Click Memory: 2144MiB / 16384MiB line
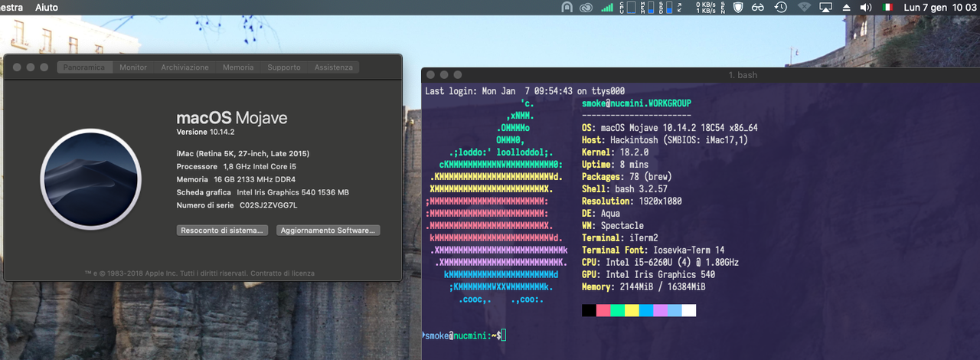 (x=643, y=287)
